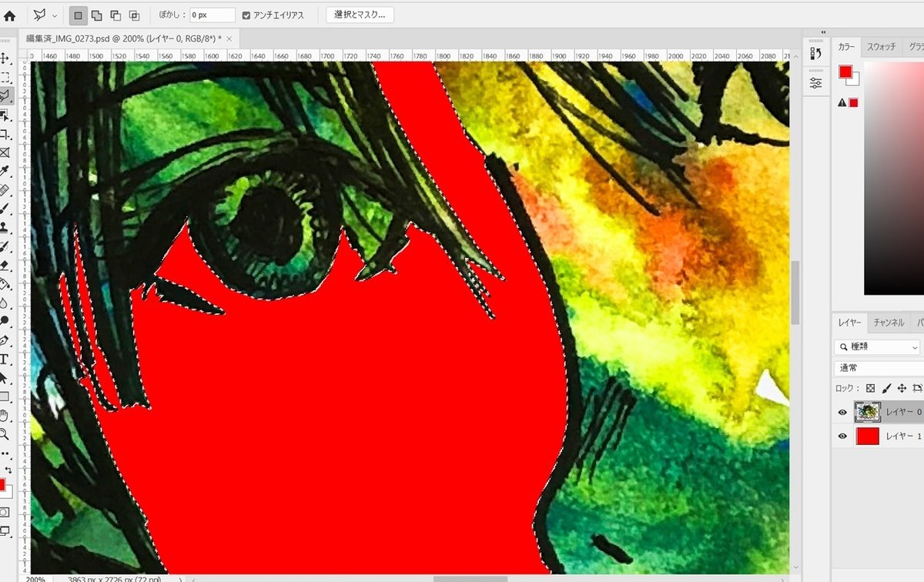
Task: Open the History panel icon
Action: click(816, 53)
